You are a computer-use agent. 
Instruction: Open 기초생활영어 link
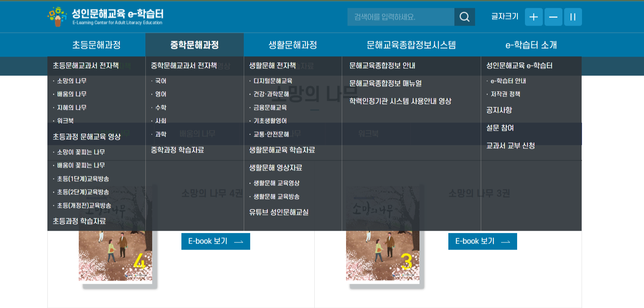pos(270,121)
